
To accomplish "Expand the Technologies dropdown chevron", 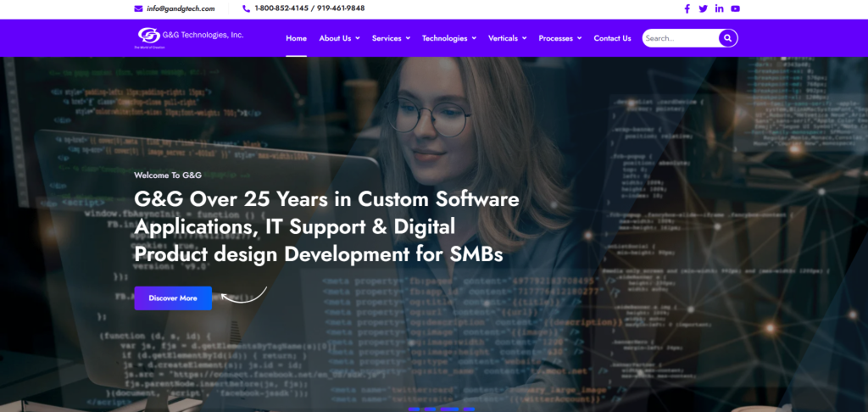I will pyautogui.click(x=474, y=38).
